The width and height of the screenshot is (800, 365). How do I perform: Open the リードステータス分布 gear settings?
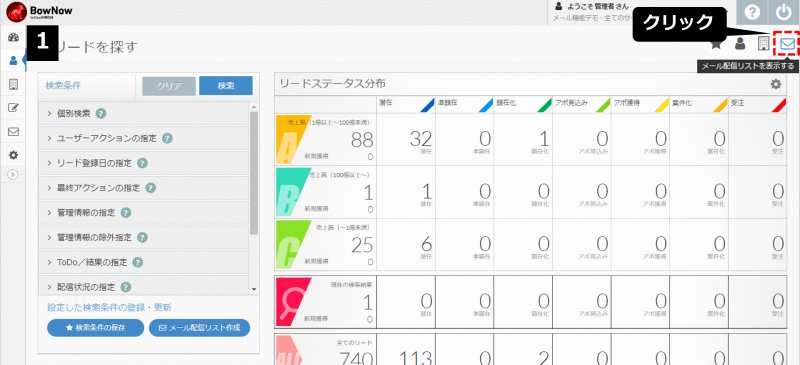click(776, 84)
